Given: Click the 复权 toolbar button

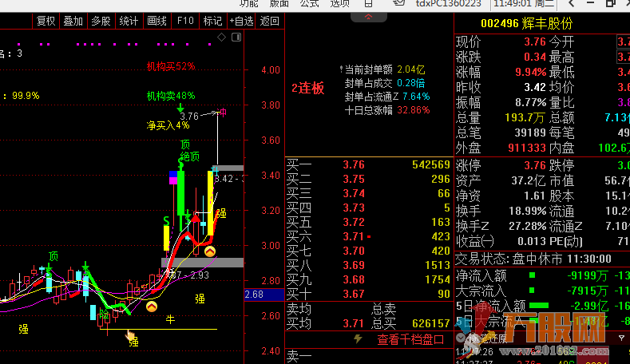Looking at the screenshot, I should pyautogui.click(x=46, y=21).
